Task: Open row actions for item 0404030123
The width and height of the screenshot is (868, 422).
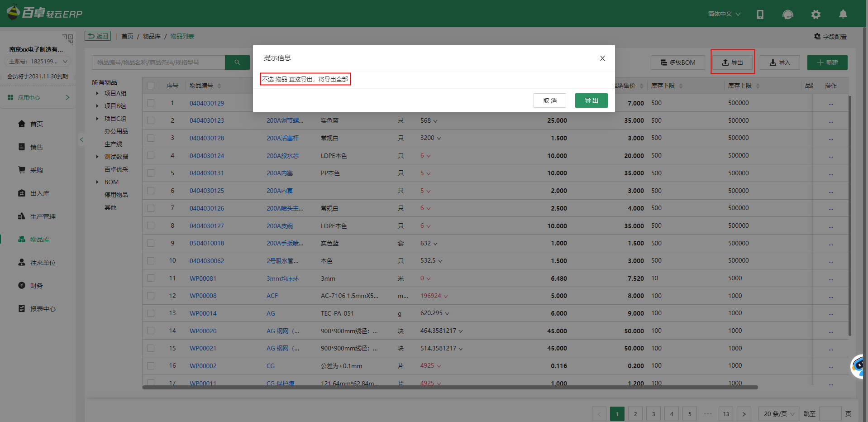Action: [831, 121]
